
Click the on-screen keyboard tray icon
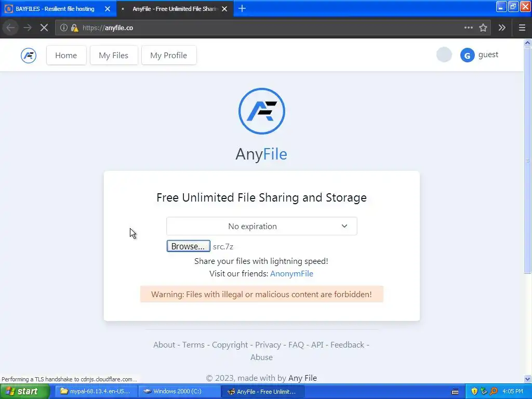point(455,392)
